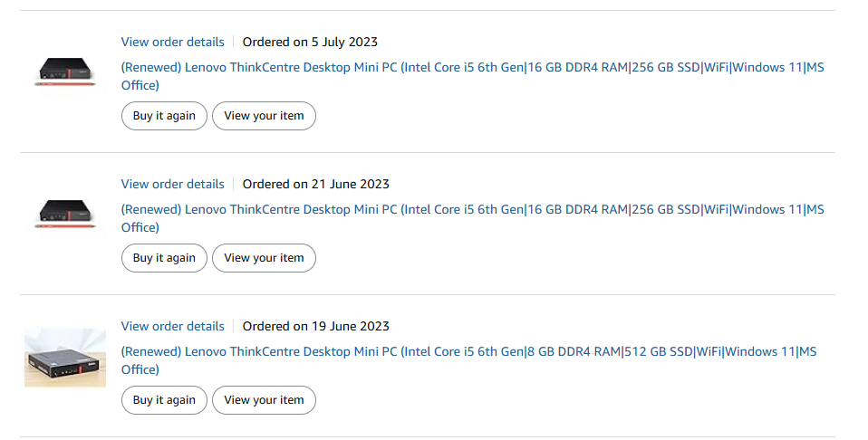The width and height of the screenshot is (868, 440).
Task: View your item from the 19 June order
Action: (264, 400)
